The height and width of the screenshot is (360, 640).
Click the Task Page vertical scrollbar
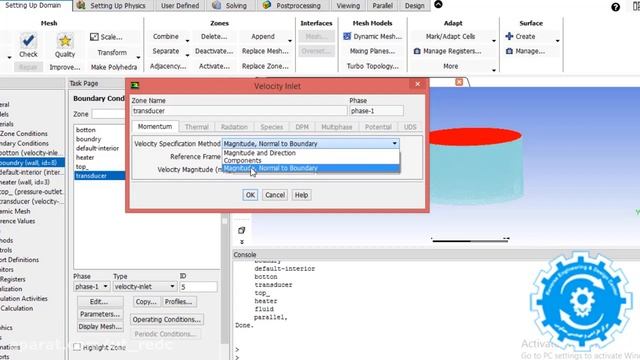point(224,280)
